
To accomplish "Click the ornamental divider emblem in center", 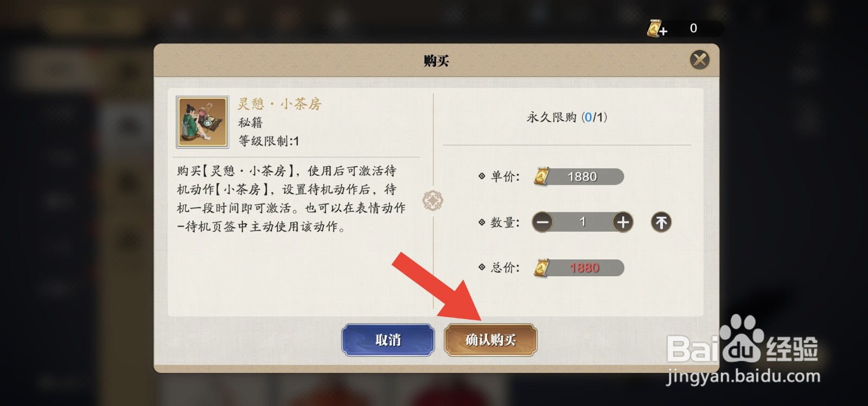I will click(x=433, y=201).
